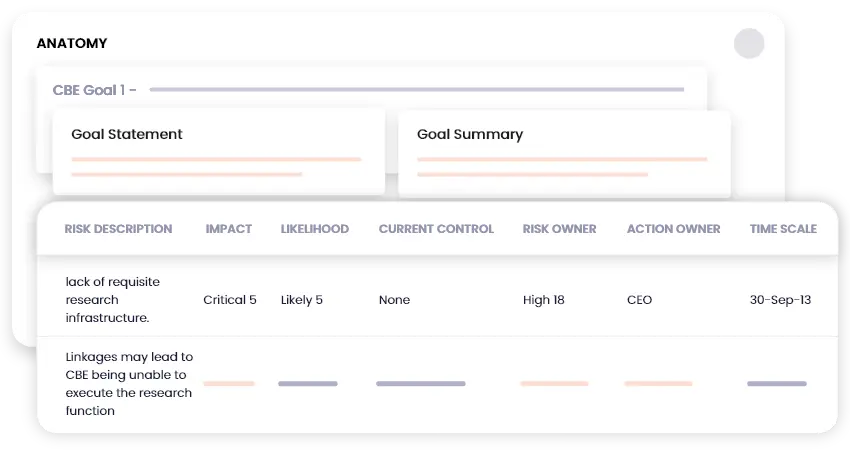Open the Goal Statement card
This screenshot has height=450, width=850.
point(127,134)
